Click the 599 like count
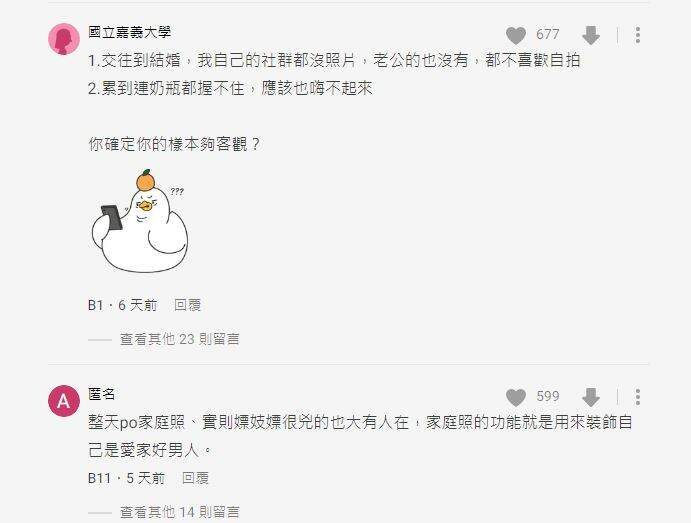Image resolution: width=691 pixels, height=523 pixels. point(548,396)
